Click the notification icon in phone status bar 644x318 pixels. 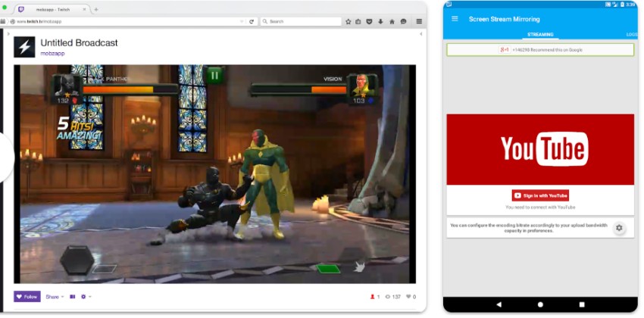(449, 5)
